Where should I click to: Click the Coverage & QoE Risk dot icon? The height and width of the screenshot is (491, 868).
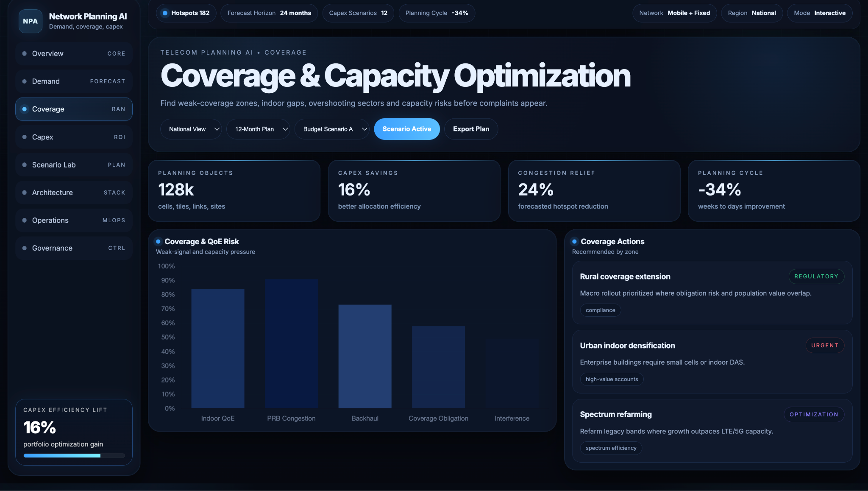point(158,241)
